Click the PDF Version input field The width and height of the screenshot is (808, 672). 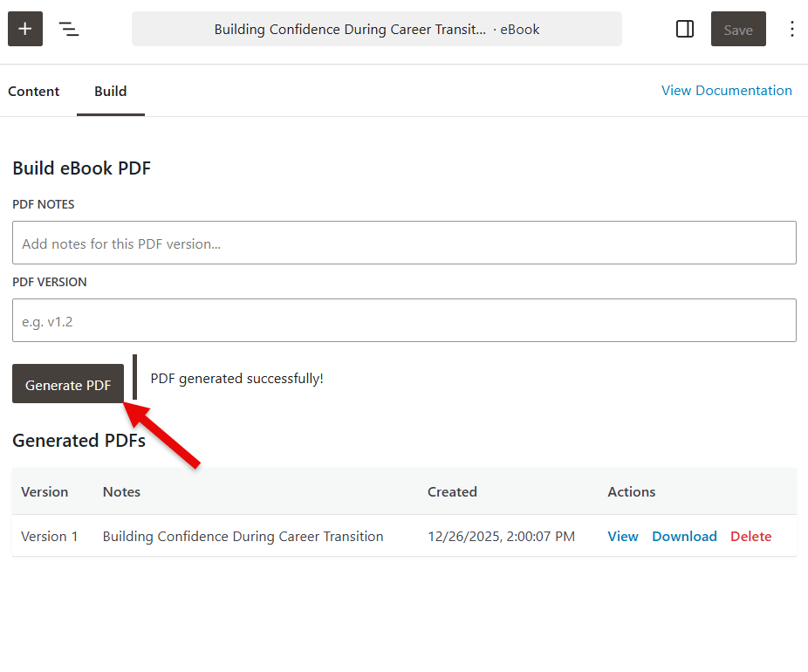pos(404,320)
